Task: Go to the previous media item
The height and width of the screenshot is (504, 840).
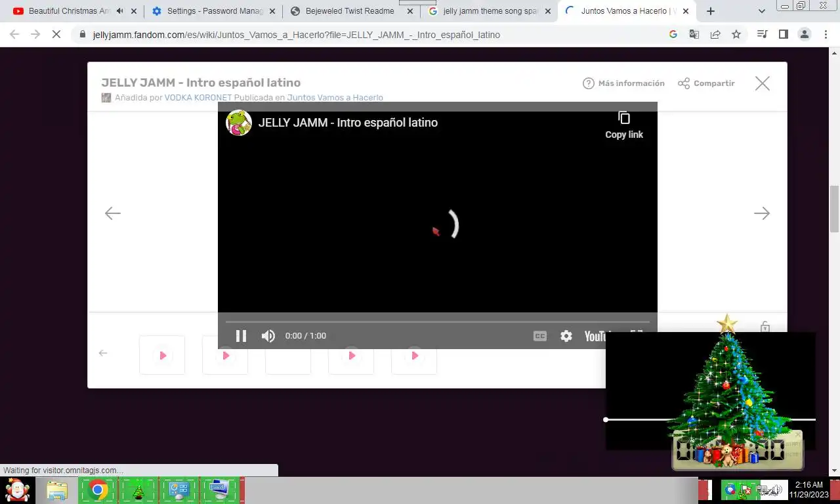Action: (113, 213)
